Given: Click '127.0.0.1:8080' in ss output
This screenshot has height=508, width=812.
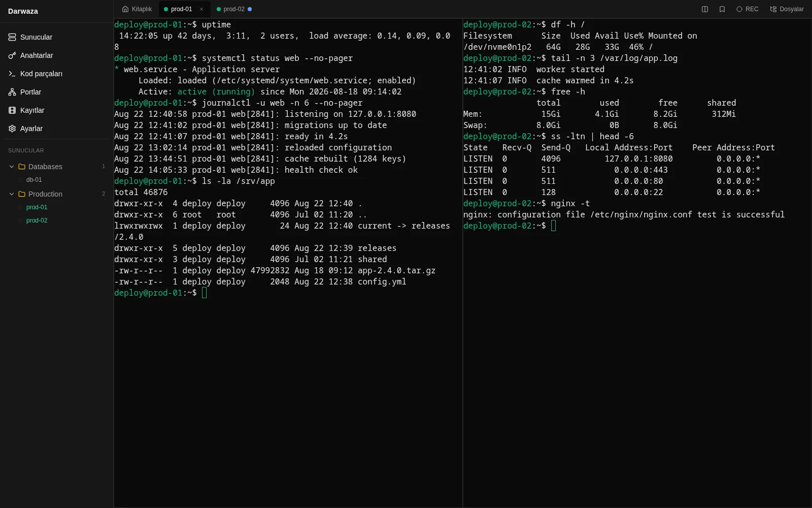Looking at the screenshot, I should coord(638,158).
